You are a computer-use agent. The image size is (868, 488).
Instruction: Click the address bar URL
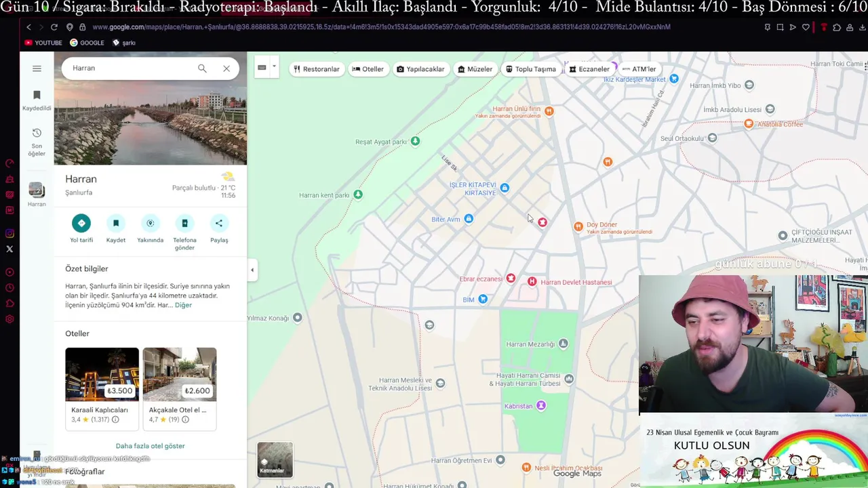coord(381,27)
